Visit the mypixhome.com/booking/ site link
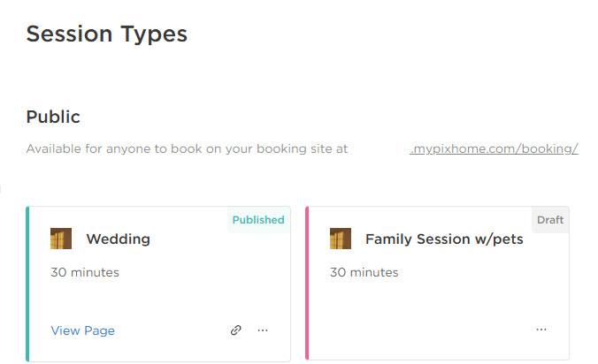 pyautogui.click(x=494, y=148)
